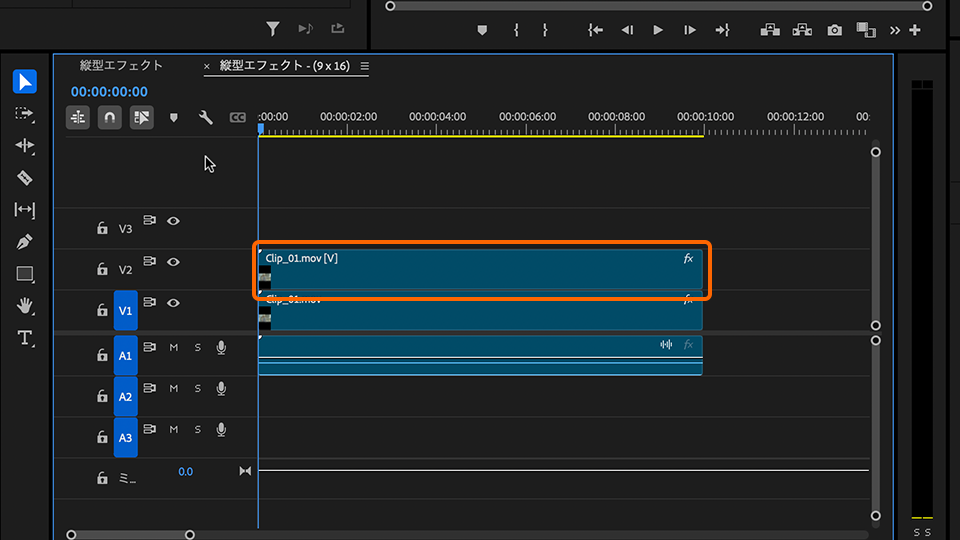Select the Hand tool
The height and width of the screenshot is (540, 960).
(25, 306)
